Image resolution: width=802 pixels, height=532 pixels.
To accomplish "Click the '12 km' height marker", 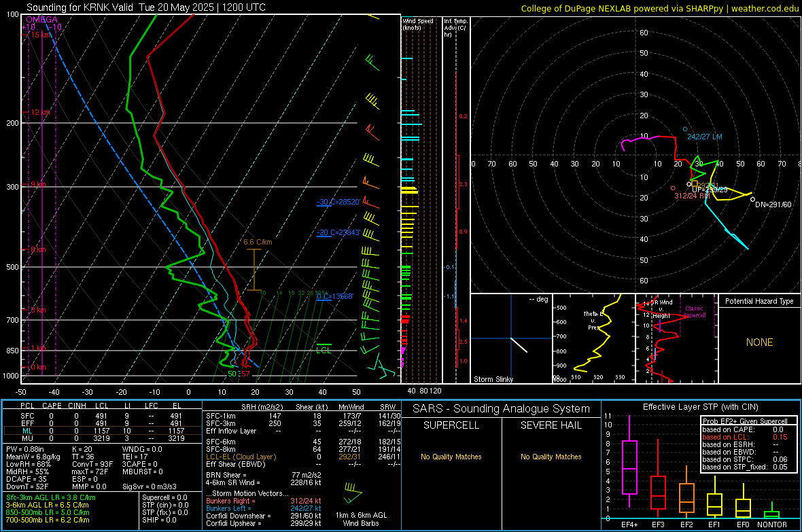I will (41, 112).
